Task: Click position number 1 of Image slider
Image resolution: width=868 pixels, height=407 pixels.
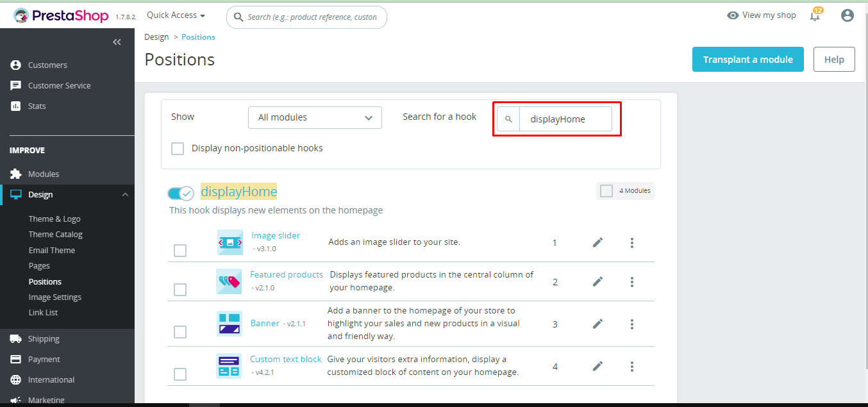Action: [x=555, y=243]
